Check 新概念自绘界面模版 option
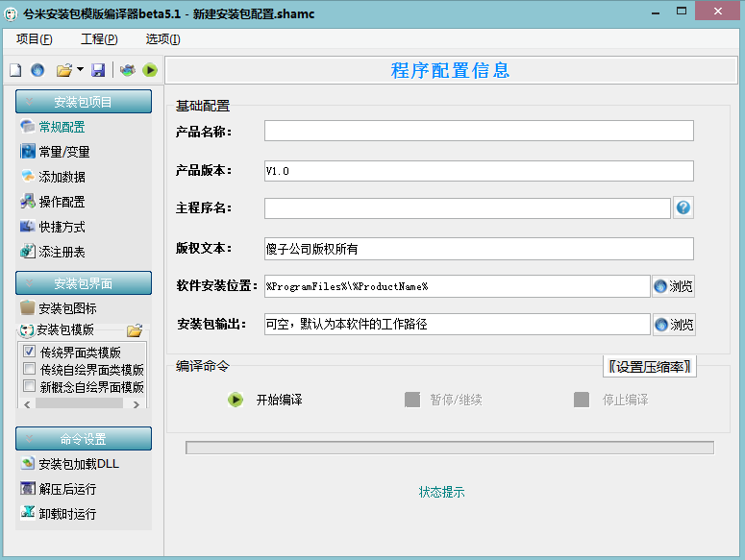The image size is (745, 560). pyautogui.click(x=29, y=387)
